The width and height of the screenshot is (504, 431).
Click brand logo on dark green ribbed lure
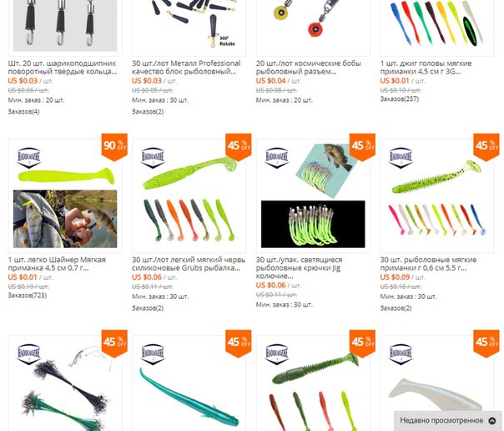click(x=277, y=354)
